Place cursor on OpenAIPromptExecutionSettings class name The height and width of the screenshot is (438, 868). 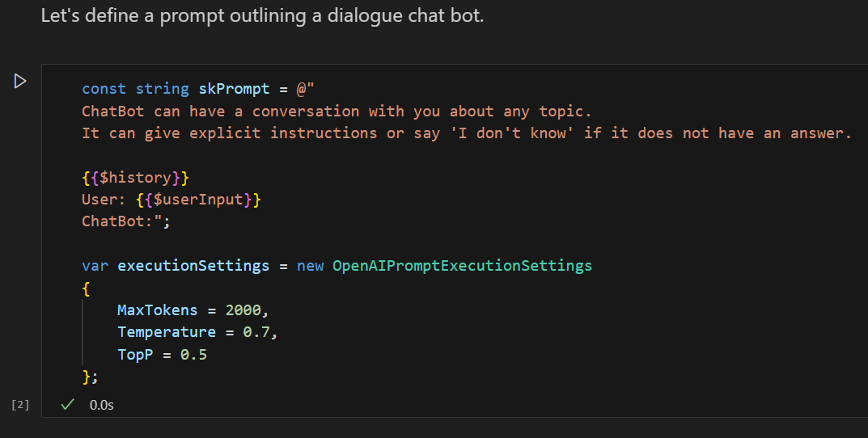pyautogui.click(x=462, y=265)
